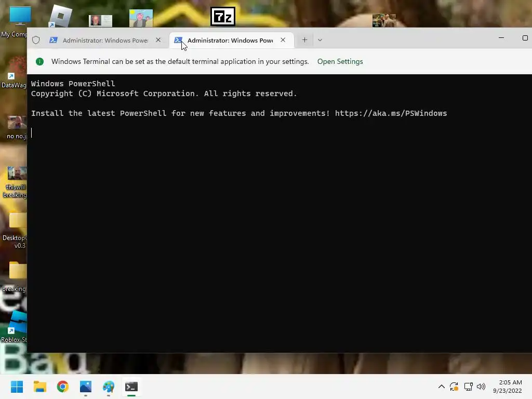The height and width of the screenshot is (399, 532).
Task: Show hidden system tray icons
Action: pos(442,387)
